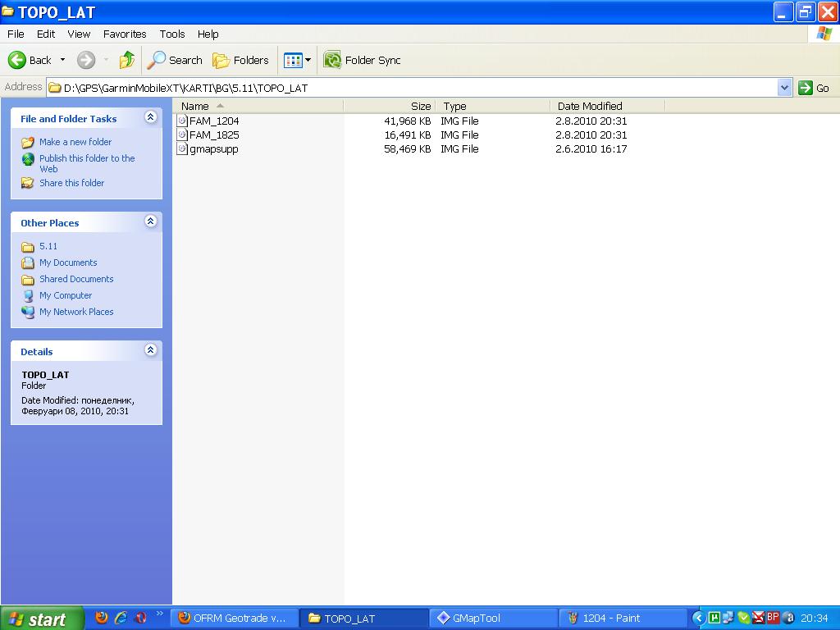The image size is (840, 630).
Task: Select the FAM_1204 IMG file
Action: pos(213,121)
